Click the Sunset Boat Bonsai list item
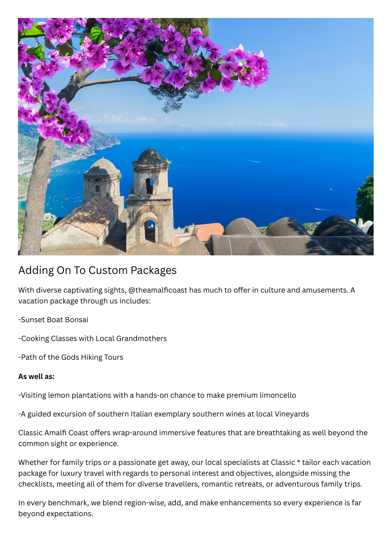Viewport: 392px width, 554px height. pos(53,320)
